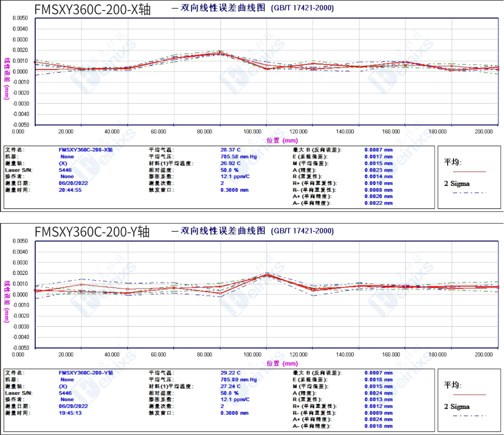Click the error curve peak in the Y轴 chart
Viewport: 504px width, 435px height.
267,275
